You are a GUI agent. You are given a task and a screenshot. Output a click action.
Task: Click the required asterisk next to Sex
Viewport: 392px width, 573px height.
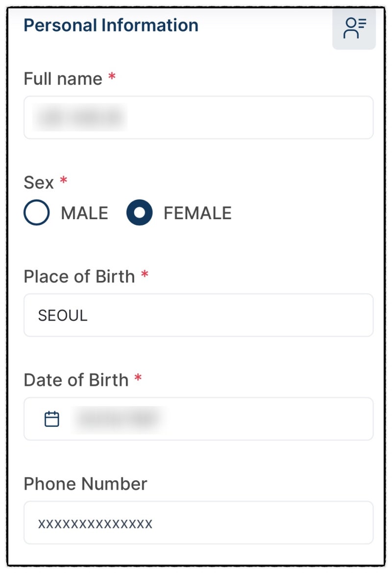(x=64, y=180)
